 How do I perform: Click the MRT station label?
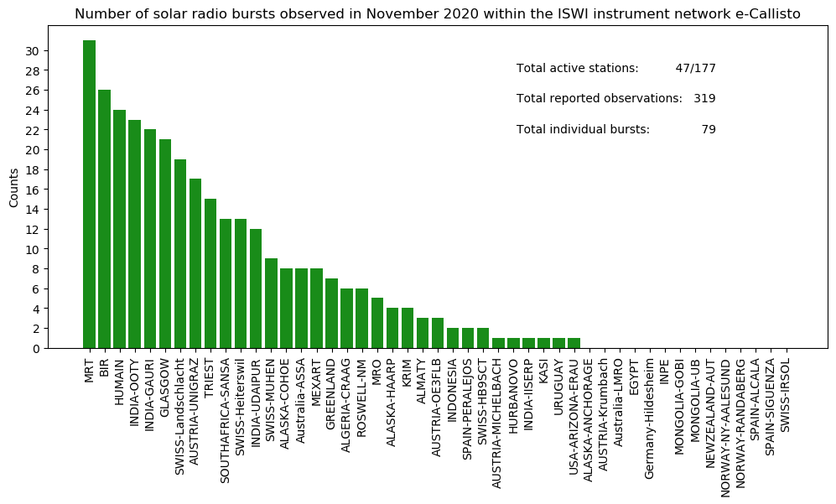pos(89,371)
